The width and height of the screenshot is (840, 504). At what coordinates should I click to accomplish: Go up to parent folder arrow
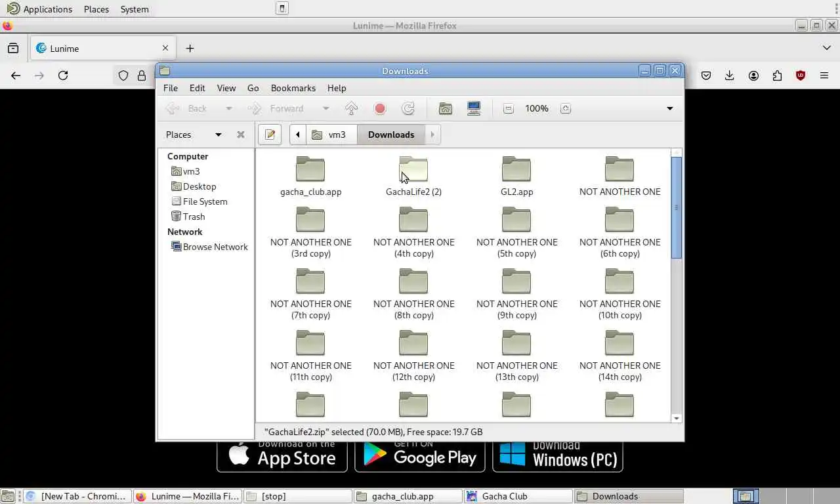click(351, 108)
